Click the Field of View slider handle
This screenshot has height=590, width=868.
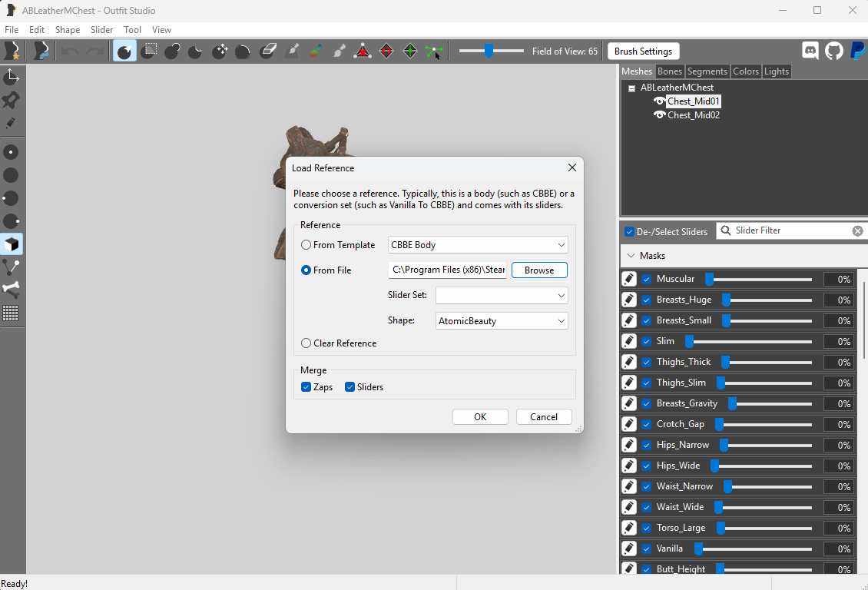(x=489, y=51)
